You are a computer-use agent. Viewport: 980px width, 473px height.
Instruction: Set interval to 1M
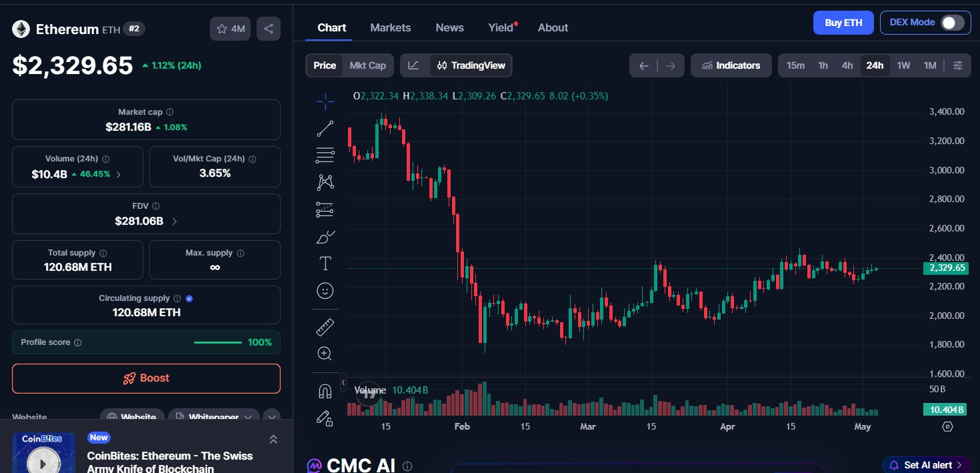tap(930, 65)
